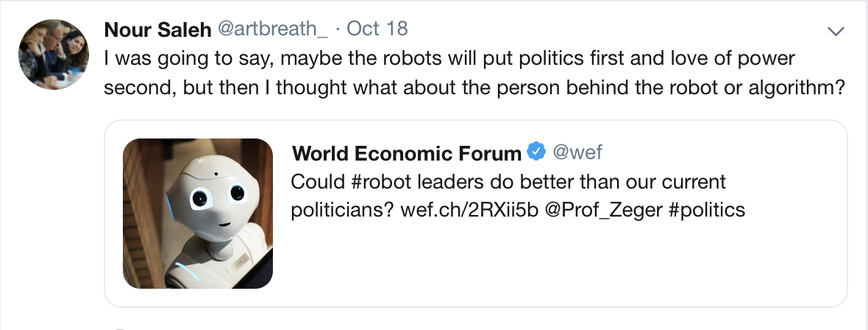Click the first line of Nour Saleh's tweet

[x=449, y=57]
